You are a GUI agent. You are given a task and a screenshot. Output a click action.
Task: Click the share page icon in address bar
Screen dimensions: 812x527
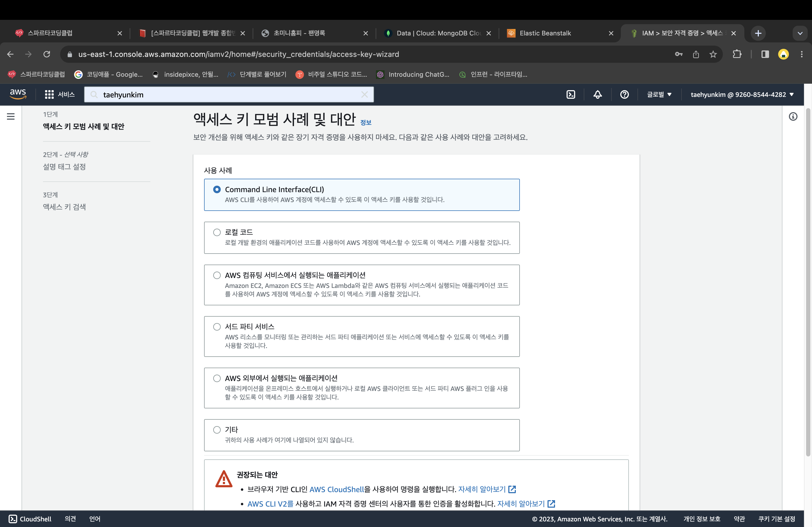pyautogui.click(x=696, y=54)
